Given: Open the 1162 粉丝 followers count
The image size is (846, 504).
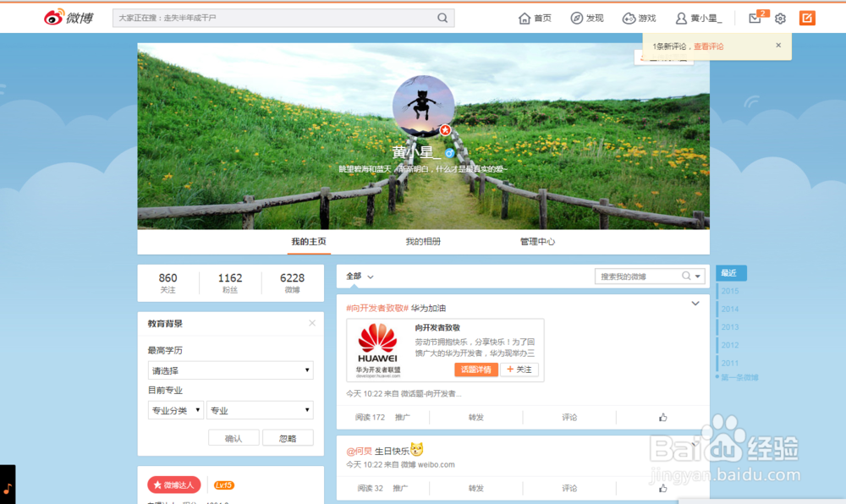Looking at the screenshot, I should click(x=230, y=282).
